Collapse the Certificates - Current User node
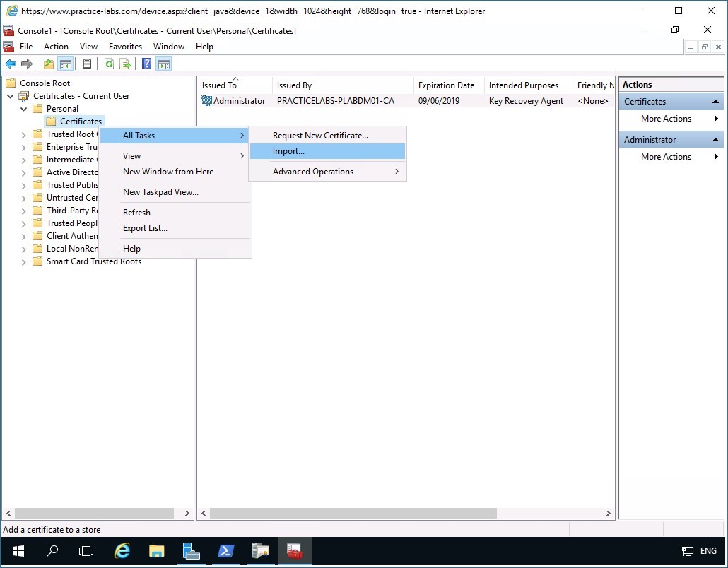This screenshot has width=728, height=568. point(11,96)
